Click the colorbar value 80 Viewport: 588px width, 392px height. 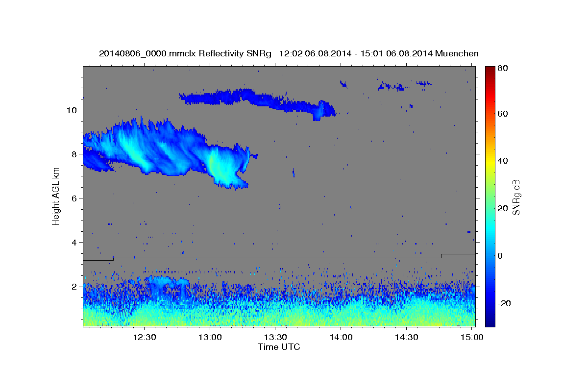(x=502, y=69)
